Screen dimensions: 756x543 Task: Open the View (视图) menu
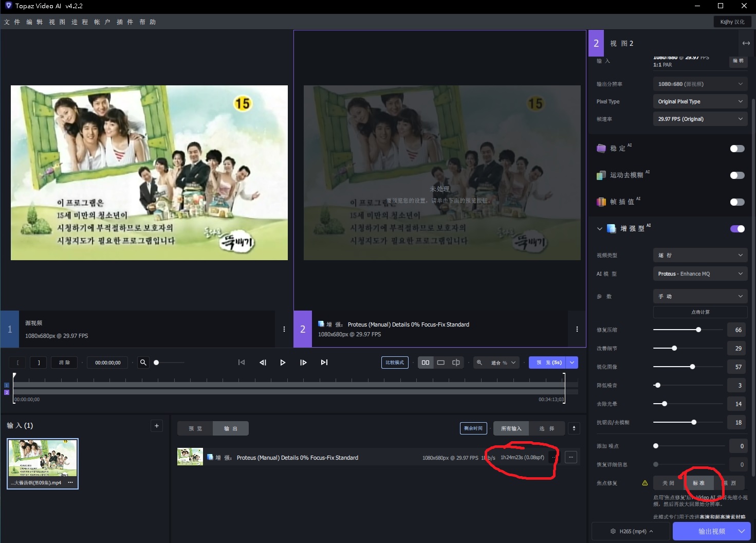pyautogui.click(x=57, y=22)
